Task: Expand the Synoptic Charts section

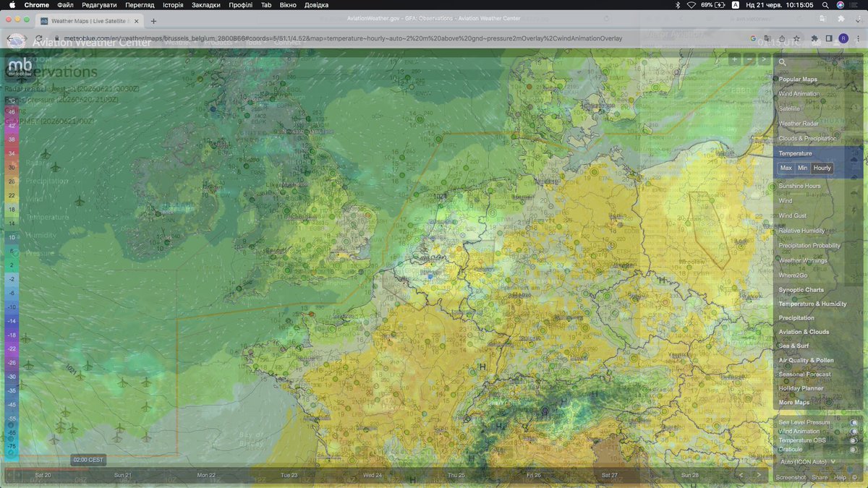Action: [x=801, y=290]
